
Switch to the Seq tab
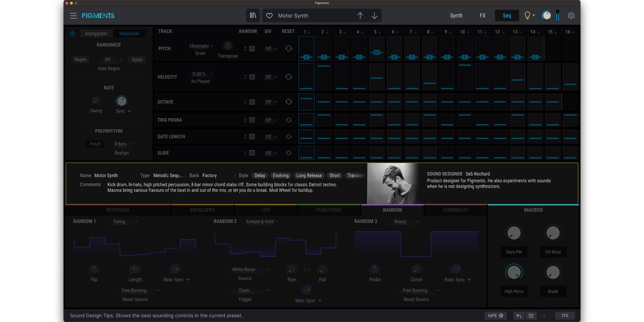[x=507, y=15]
